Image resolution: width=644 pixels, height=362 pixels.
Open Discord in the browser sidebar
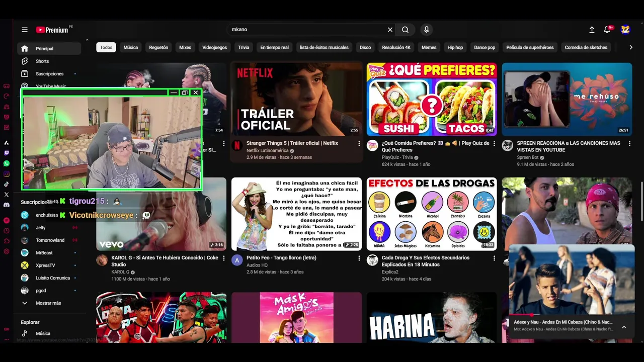(x=7, y=205)
